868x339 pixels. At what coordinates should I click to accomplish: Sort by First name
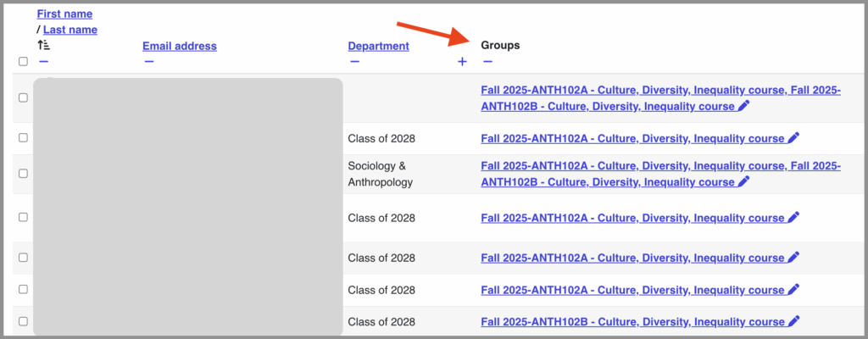64,14
